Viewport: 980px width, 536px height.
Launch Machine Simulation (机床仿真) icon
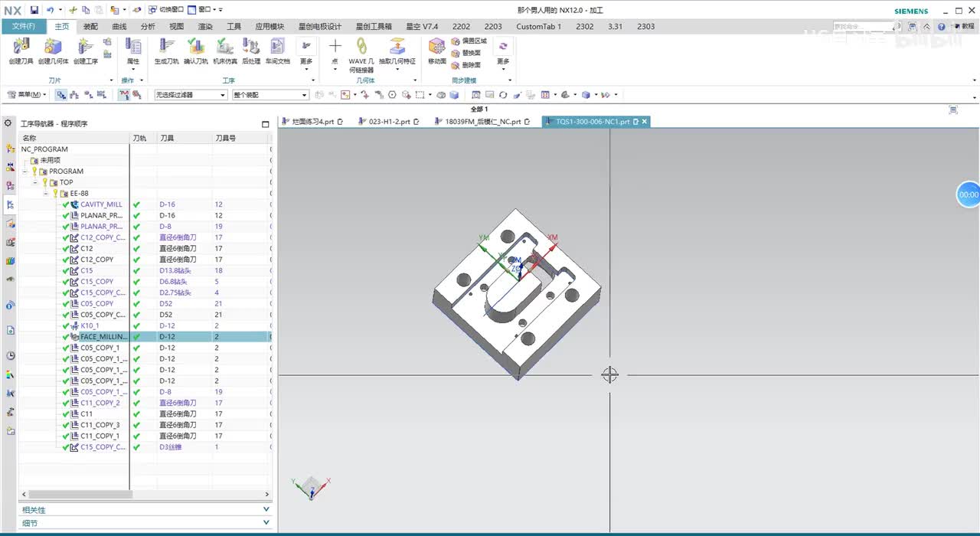[x=224, y=47]
